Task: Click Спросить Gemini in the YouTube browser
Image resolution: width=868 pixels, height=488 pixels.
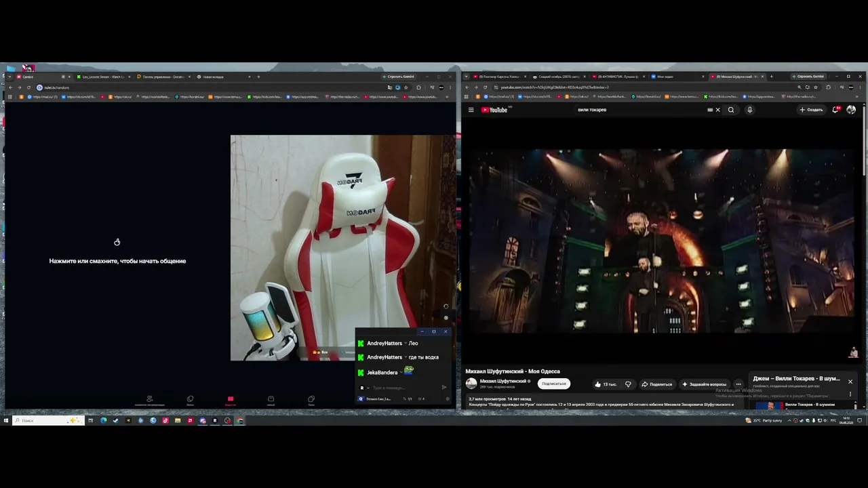Action: click(x=807, y=77)
